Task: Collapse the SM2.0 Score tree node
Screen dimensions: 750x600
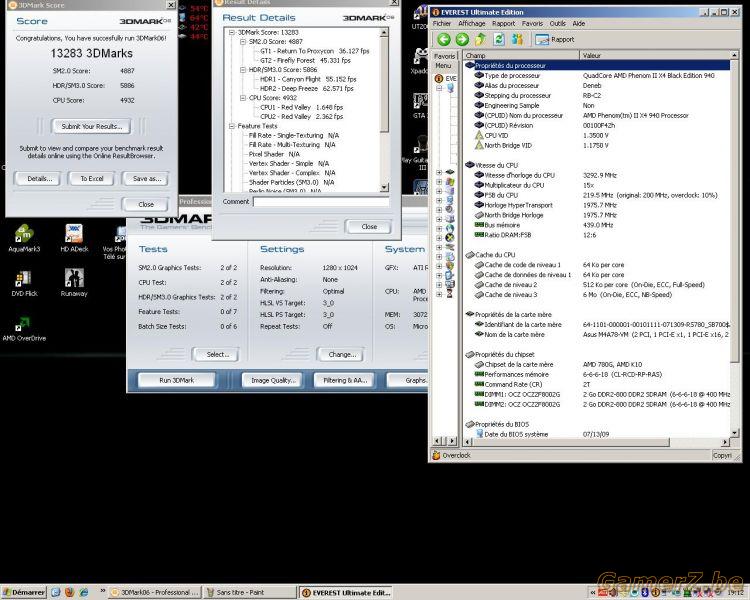Action: [243, 42]
